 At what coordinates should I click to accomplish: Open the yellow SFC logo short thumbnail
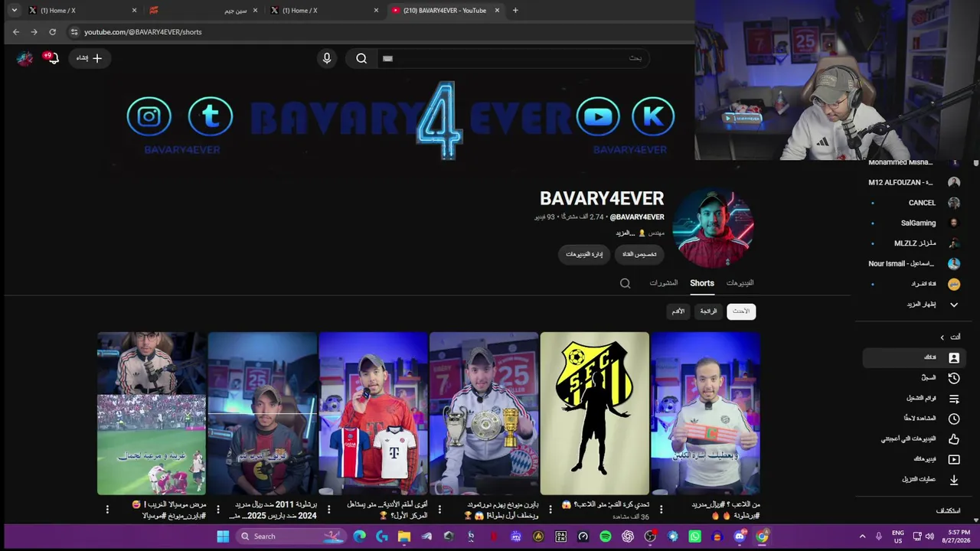click(595, 413)
